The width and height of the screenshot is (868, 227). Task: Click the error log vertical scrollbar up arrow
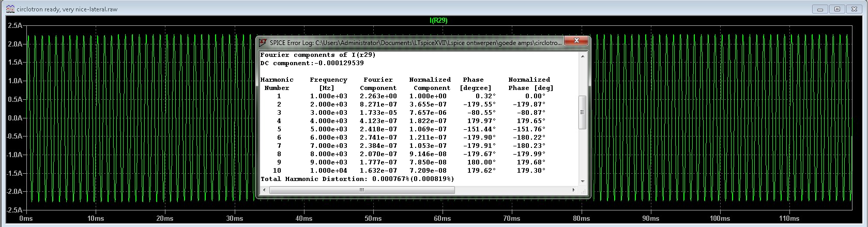tap(583, 56)
